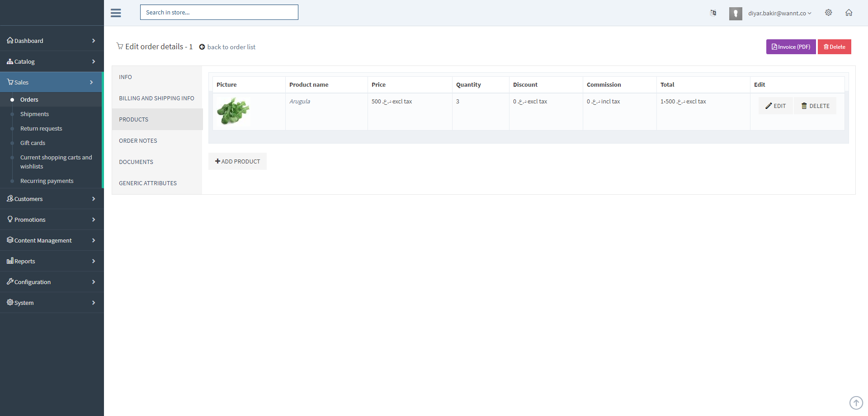The width and height of the screenshot is (868, 416).
Task: Edit the Arugula product row
Action: [775, 106]
